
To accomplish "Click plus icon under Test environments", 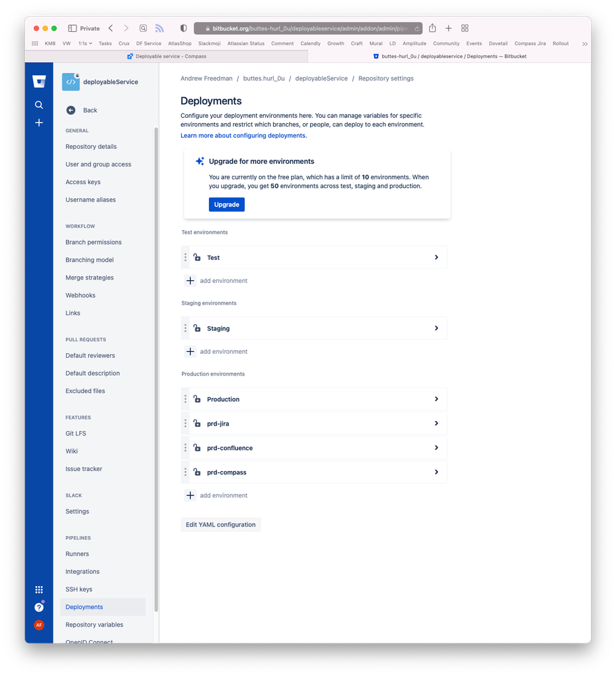I will tap(190, 281).
